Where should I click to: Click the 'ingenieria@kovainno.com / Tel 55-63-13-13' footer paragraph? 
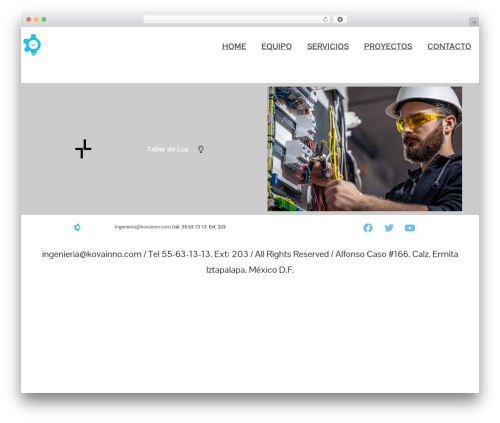coord(250,262)
